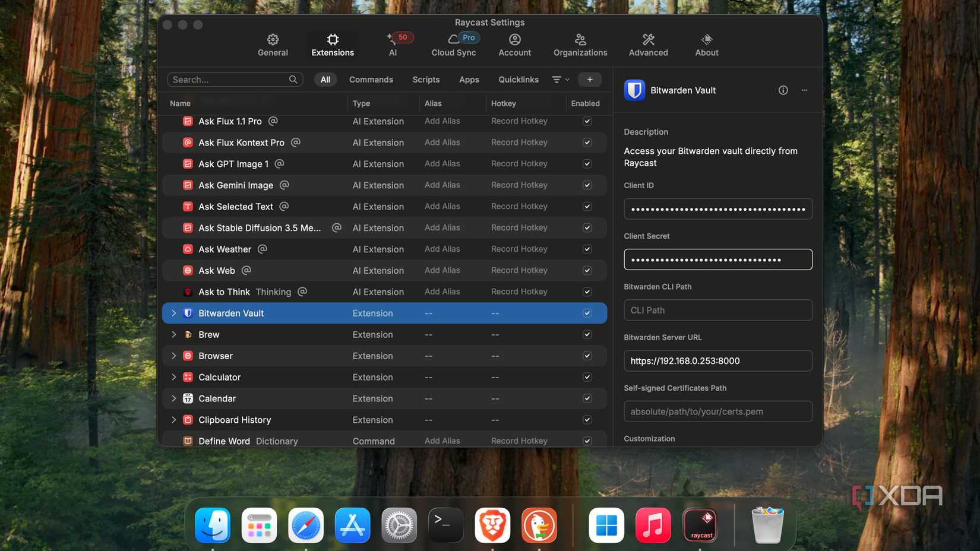Open the About tab

[706, 45]
